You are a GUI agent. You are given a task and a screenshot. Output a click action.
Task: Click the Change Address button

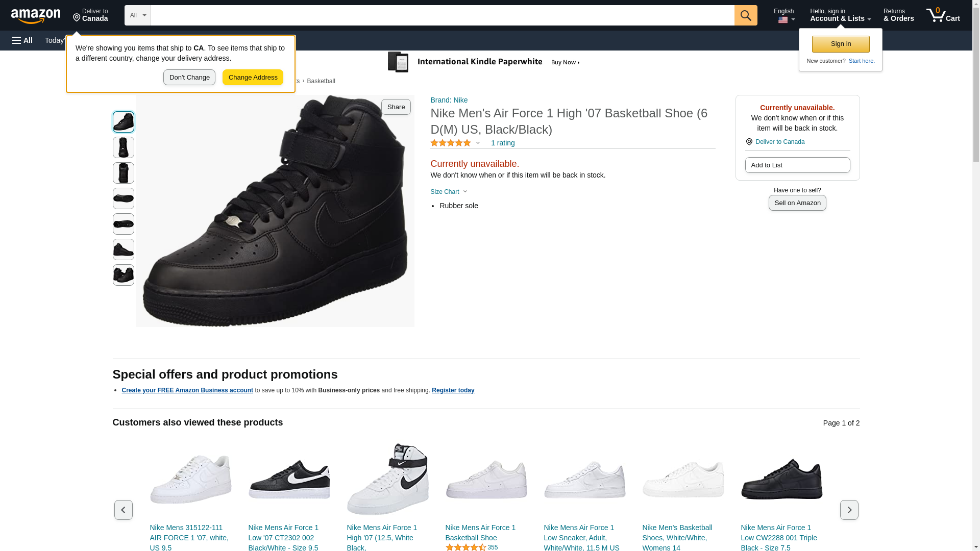tap(253, 78)
